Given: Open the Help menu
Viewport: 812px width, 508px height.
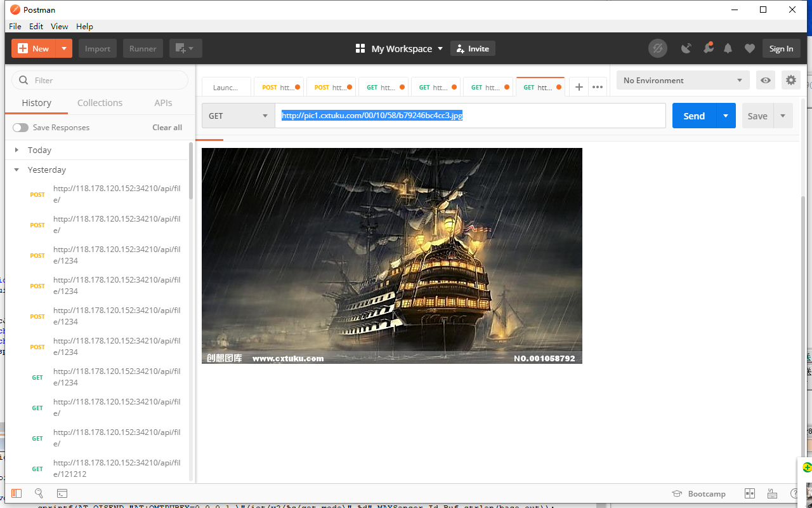Looking at the screenshot, I should pyautogui.click(x=84, y=26).
